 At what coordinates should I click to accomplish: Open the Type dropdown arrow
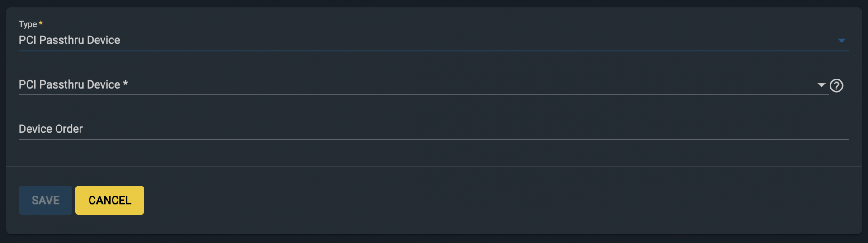[x=841, y=41]
